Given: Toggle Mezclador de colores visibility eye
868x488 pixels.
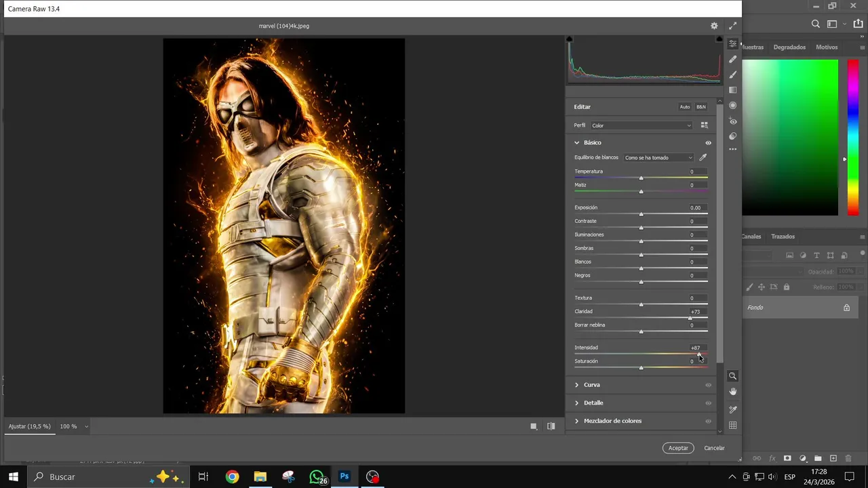Looking at the screenshot, I should coord(708,421).
